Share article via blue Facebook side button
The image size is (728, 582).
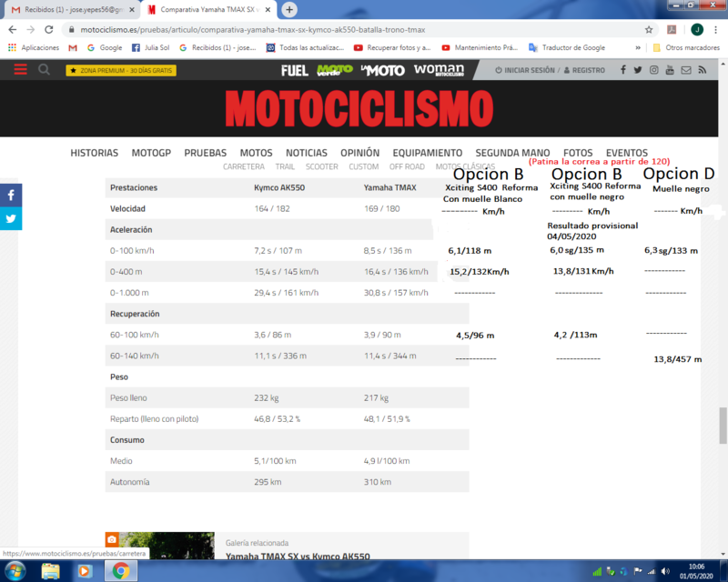11,195
